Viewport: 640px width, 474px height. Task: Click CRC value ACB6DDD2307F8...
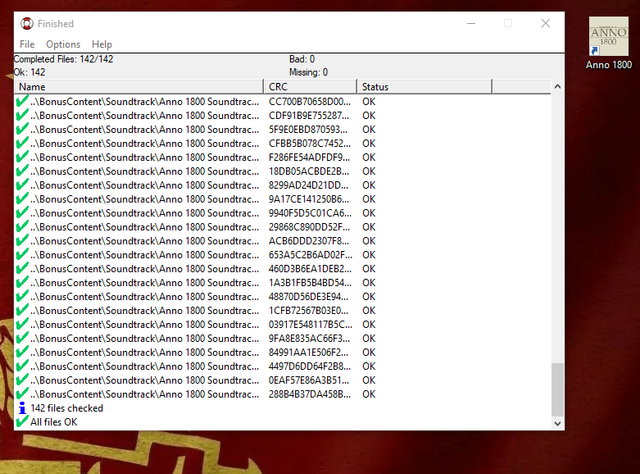click(x=309, y=241)
